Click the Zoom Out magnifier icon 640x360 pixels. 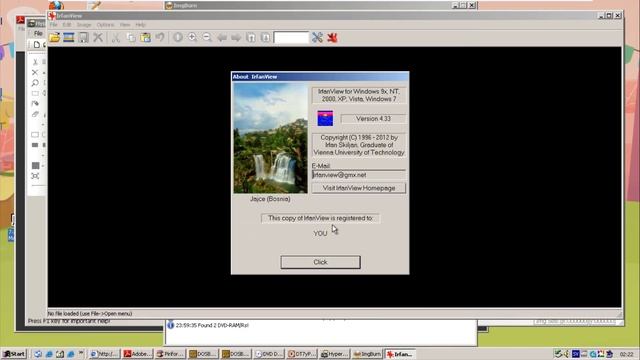207,38
